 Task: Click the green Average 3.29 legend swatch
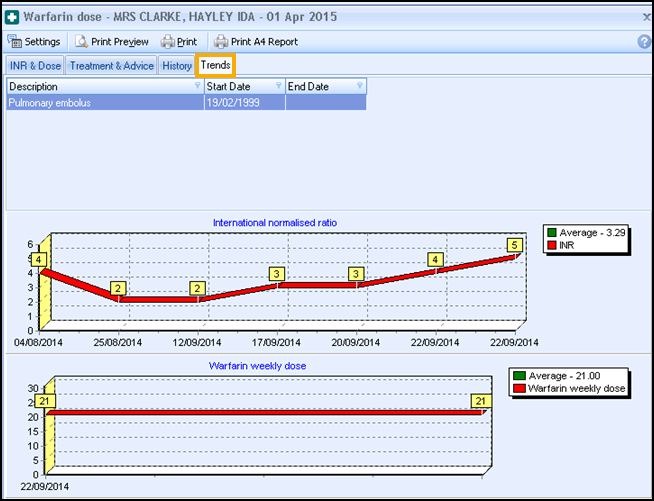553,233
